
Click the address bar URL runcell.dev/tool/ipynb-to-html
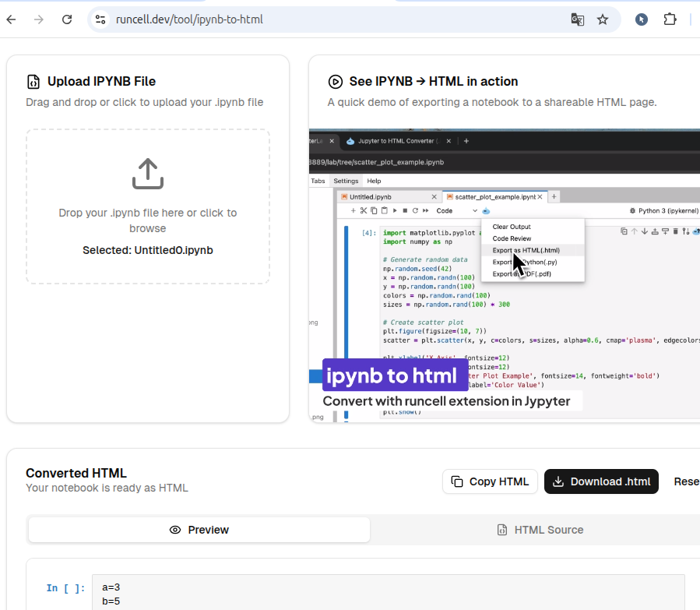(189, 19)
